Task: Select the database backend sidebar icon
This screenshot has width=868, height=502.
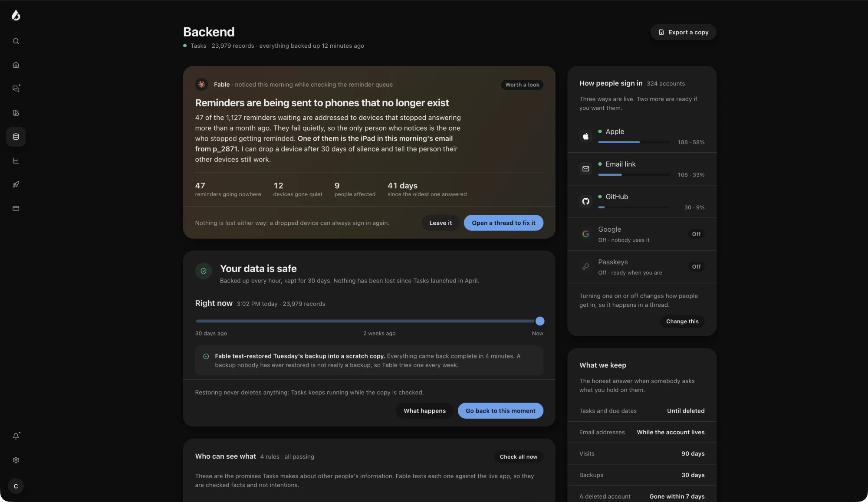Action: [x=16, y=137]
